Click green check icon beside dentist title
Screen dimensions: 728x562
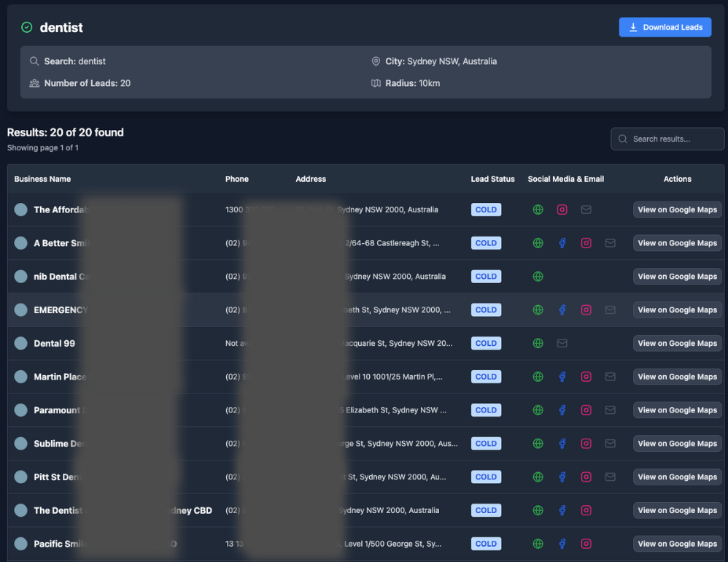pyautogui.click(x=27, y=28)
